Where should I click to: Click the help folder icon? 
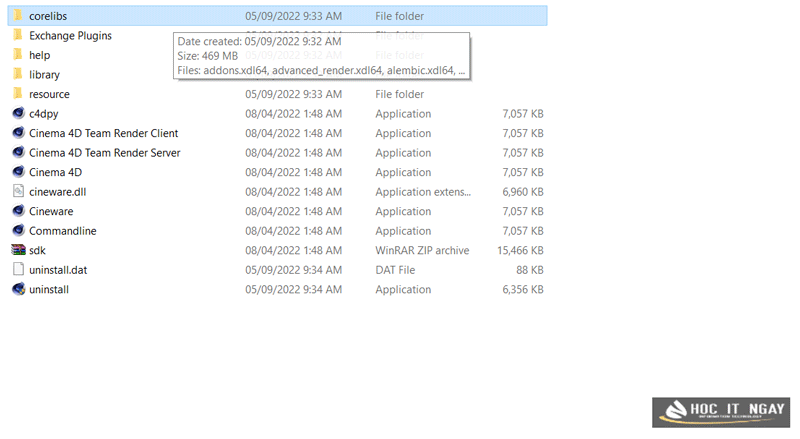(x=18, y=55)
